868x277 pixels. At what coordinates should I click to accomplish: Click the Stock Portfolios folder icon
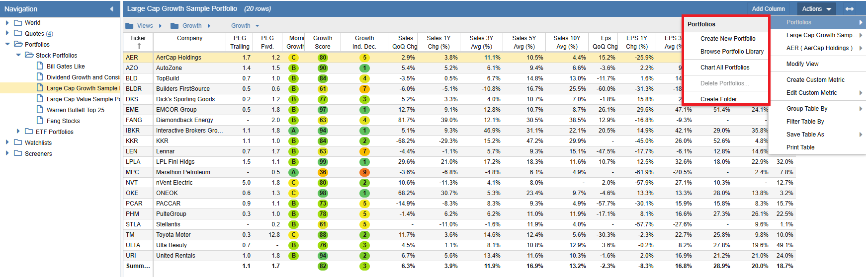point(29,56)
